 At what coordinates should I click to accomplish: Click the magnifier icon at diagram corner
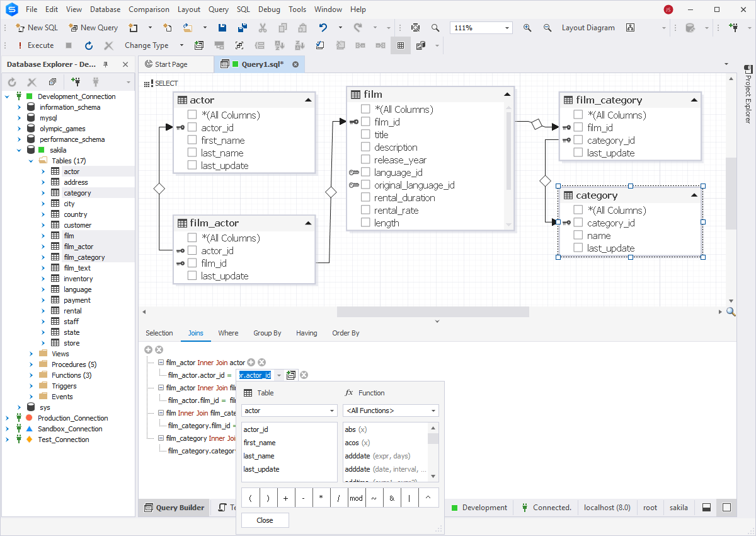[x=731, y=312]
